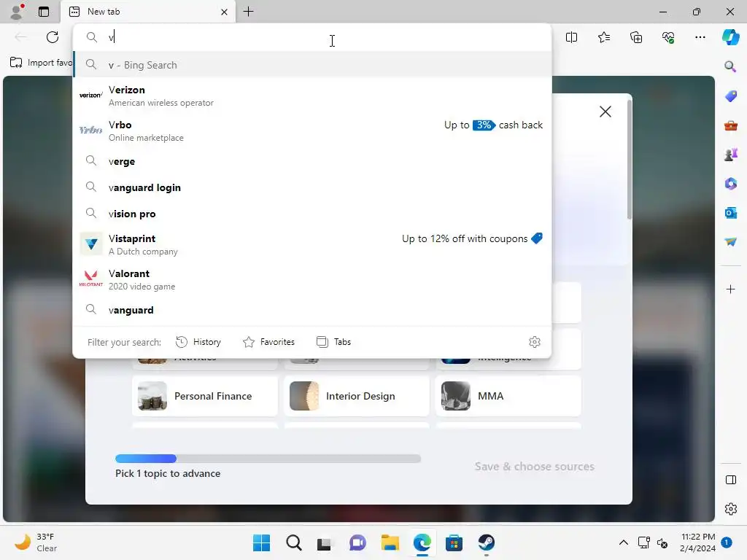Viewport: 747px width, 560px height.
Task: Open the Favorites star list icon
Action: pos(603,37)
